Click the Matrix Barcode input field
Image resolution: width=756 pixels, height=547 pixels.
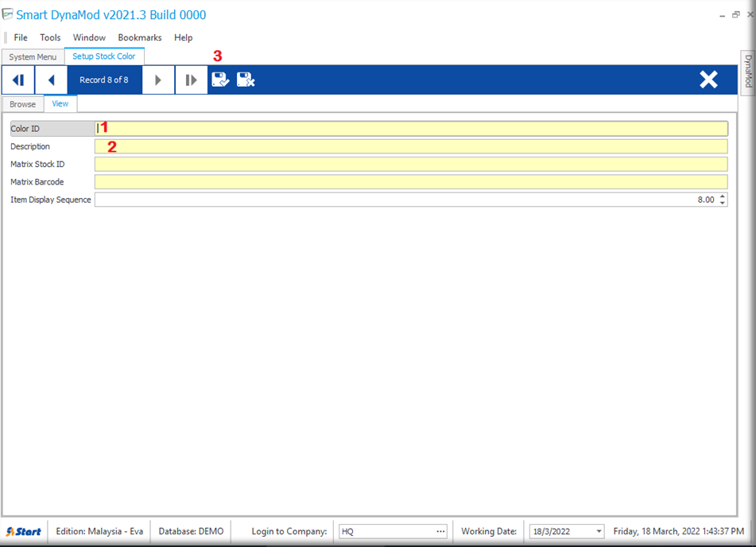(x=410, y=182)
